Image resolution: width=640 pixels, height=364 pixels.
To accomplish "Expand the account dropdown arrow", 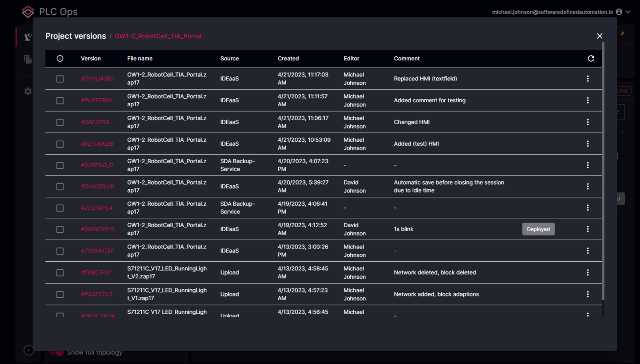I will [x=628, y=12].
